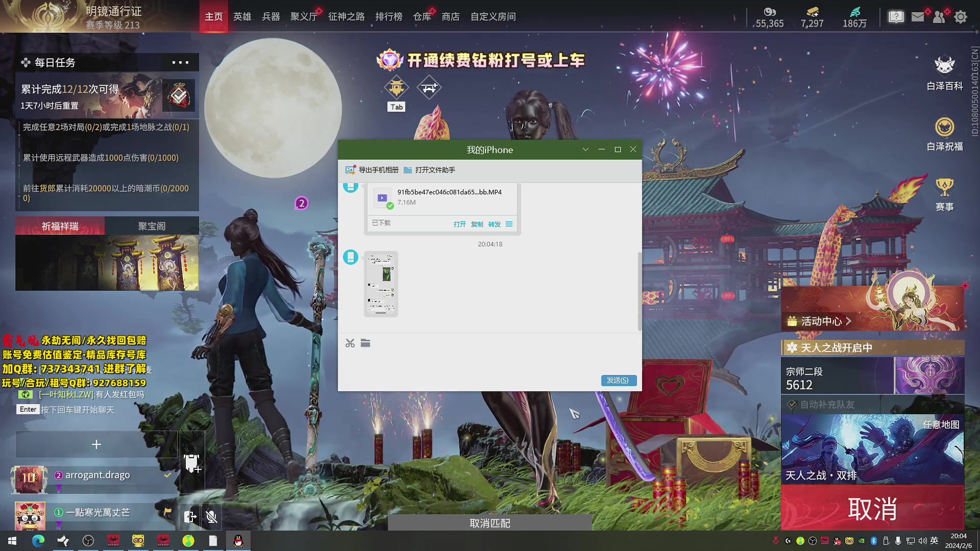Click the iPhone chat vertical scrollbar
This screenshot has height=551, width=980.
[x=640, y=292]
